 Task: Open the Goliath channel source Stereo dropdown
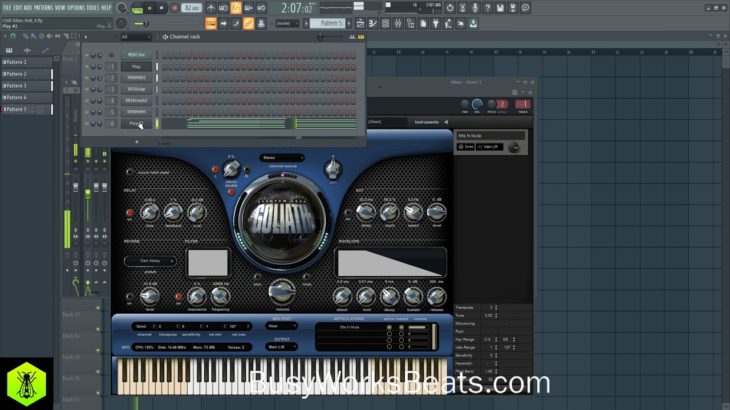[x=282, y=158]
